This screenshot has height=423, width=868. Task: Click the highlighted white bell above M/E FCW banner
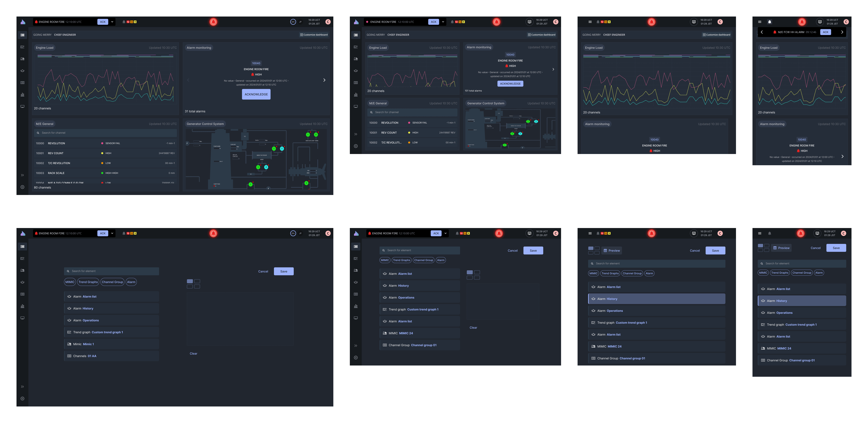(770, 22)
